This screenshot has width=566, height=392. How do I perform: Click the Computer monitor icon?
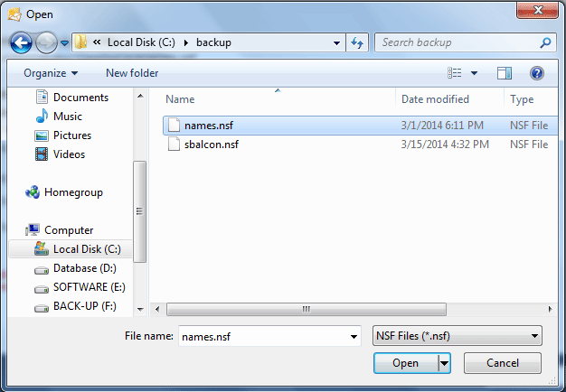point(33,229)
